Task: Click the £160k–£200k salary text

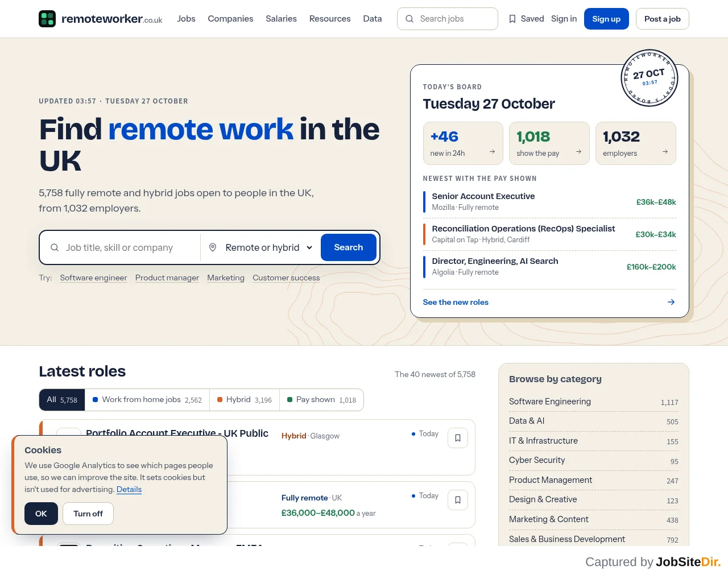Action: point(651,267)
